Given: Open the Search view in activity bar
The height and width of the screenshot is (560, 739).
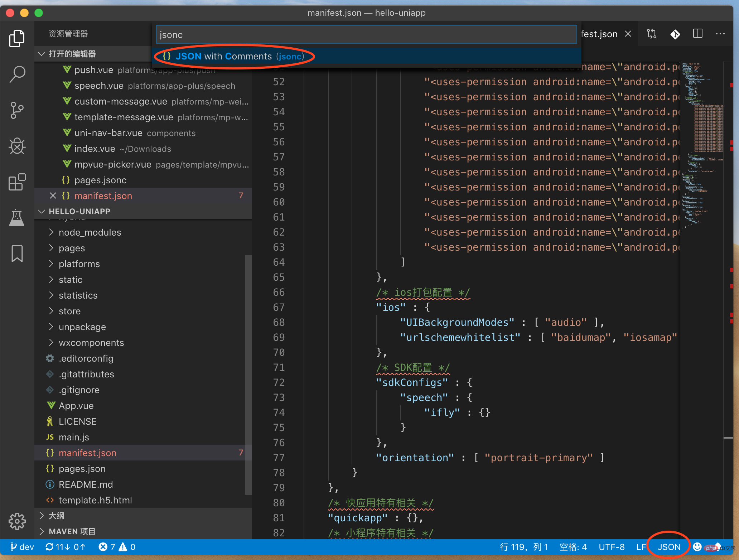Looking at the screenshot, I should pyautogui.click(x=17, y=74).
